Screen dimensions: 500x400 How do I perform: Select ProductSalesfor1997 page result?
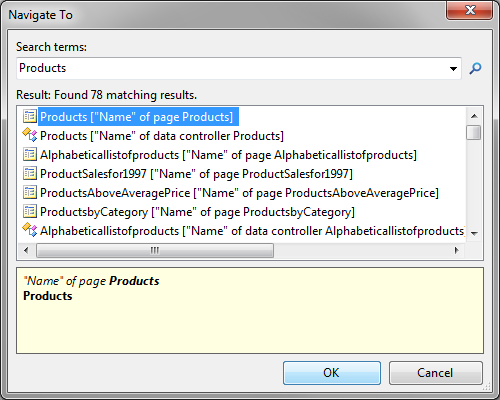(x=196, y=174)
